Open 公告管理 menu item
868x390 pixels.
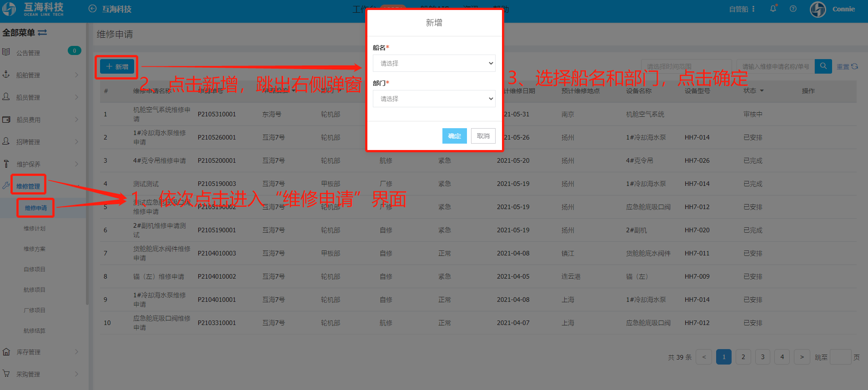coord(28,53)
